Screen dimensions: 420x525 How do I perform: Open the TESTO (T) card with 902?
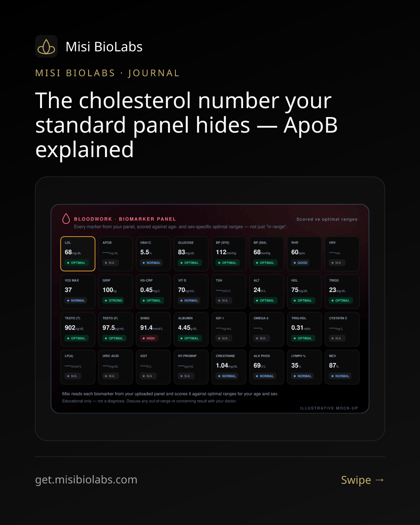tap(78, 329)
